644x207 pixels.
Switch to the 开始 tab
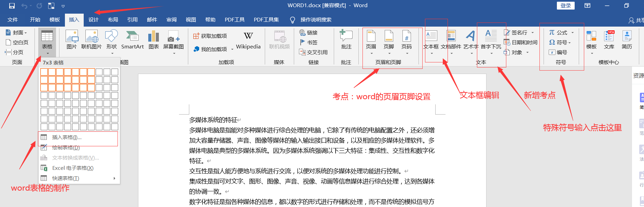(35, 20)
